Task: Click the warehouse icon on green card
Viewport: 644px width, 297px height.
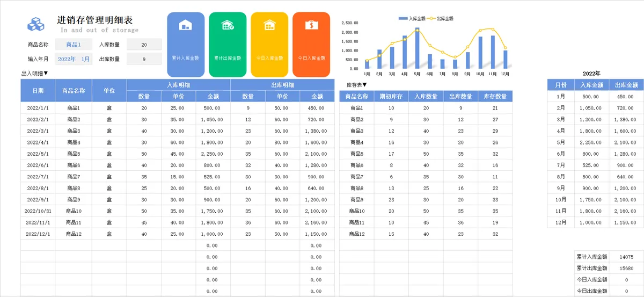Action: pos(228,25)
